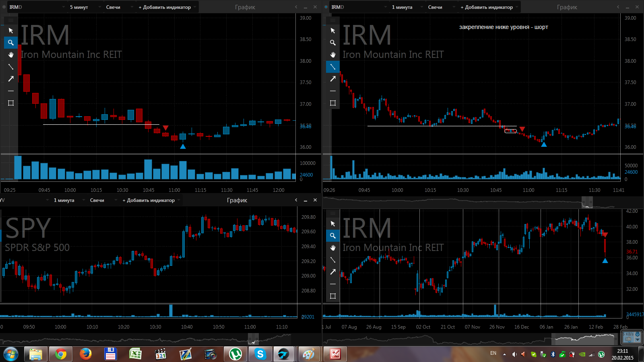Viewport: 644px width, 362px height.
Task: Click 'График' title of 1-minute IRM panel
Action: [567, 7]
